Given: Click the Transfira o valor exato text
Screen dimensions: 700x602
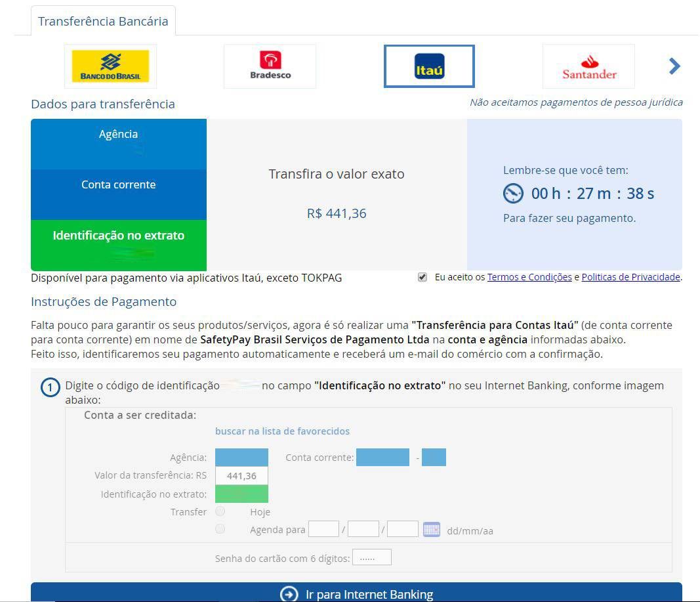Looking at the screenshot, I should 337,174.
